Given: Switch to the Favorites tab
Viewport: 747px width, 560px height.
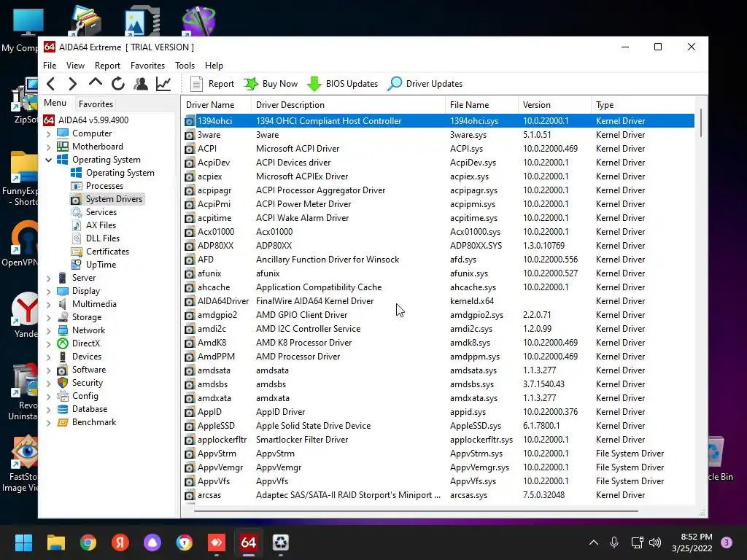Looking at the screenshot, I should [96, 104].
